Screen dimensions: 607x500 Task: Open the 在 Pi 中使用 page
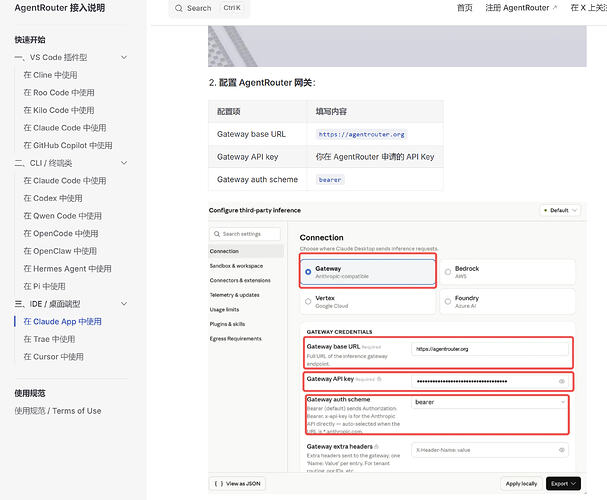click(x=45, y=286)
